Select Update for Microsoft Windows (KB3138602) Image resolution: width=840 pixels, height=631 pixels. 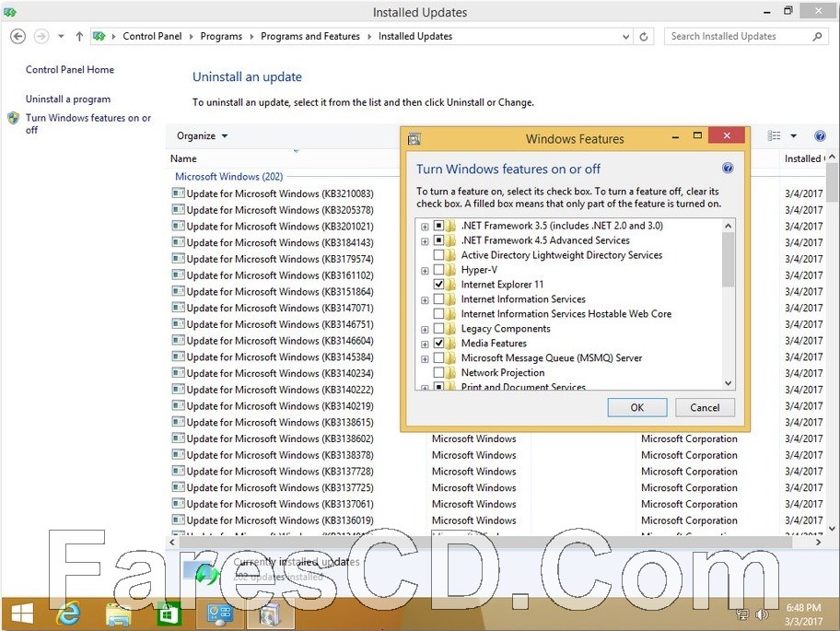(280, 438)
